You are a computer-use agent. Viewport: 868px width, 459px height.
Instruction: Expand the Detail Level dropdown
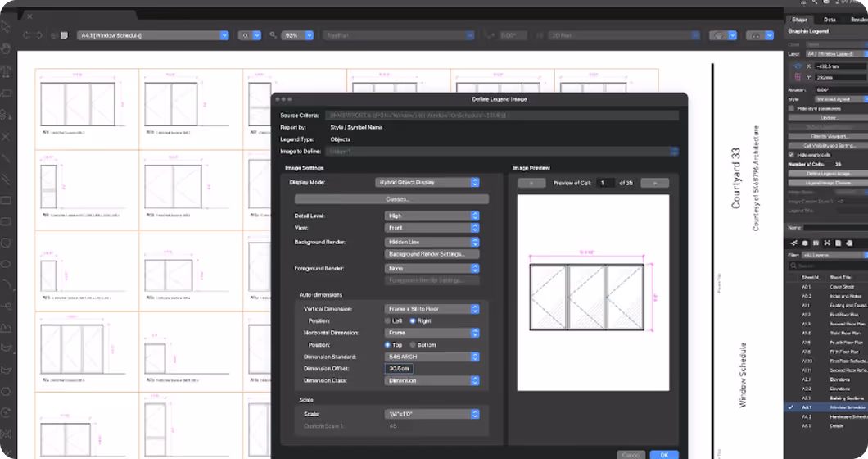click(x=432, y=216)
